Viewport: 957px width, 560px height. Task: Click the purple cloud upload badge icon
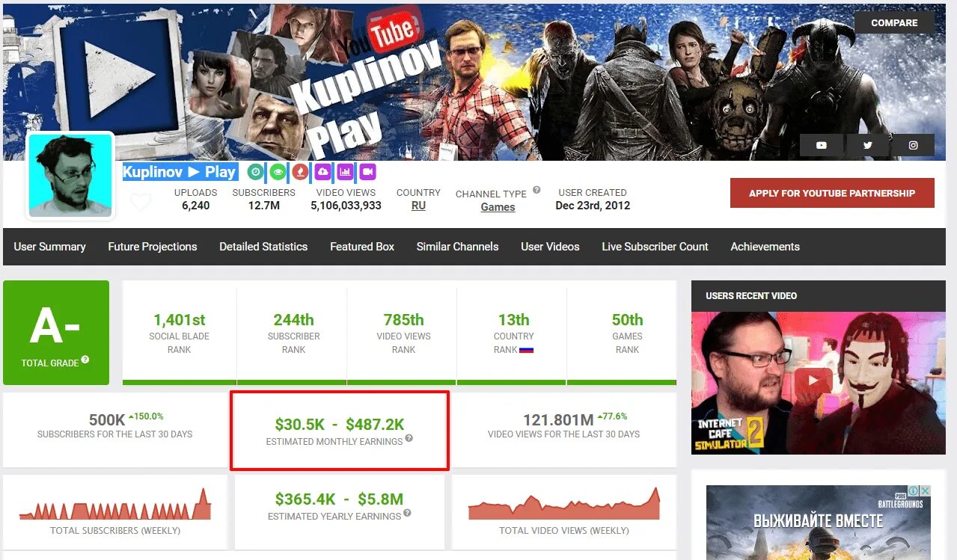pos(322,172)
